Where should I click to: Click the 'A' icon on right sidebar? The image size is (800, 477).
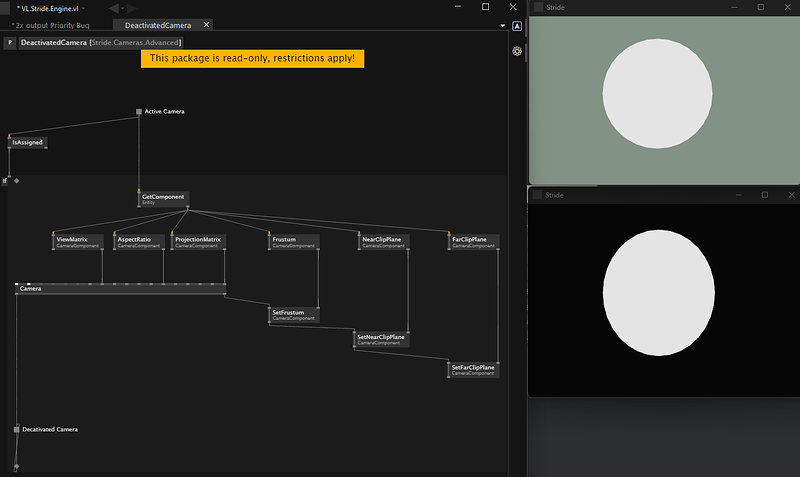(517, 26)
